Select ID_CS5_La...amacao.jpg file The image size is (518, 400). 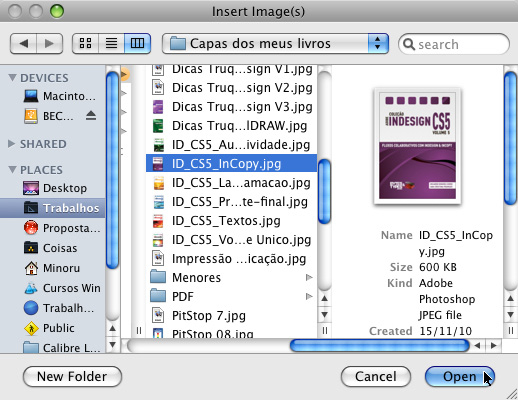click(232, 183)
